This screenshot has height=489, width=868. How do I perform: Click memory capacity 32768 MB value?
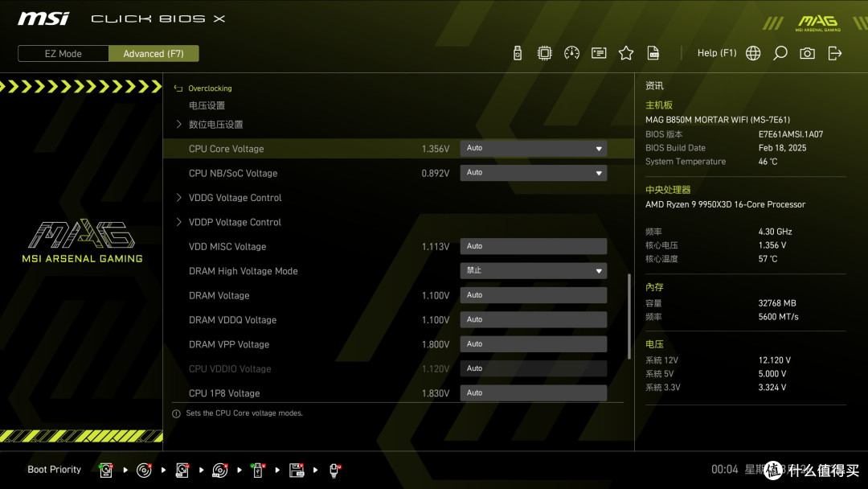point(776,303)
